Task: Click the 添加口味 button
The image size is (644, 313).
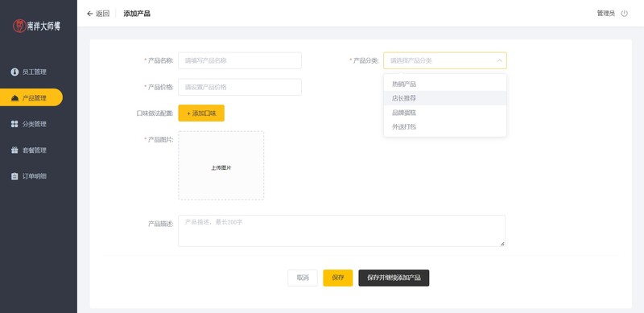Action: click(x=201, y=113)
